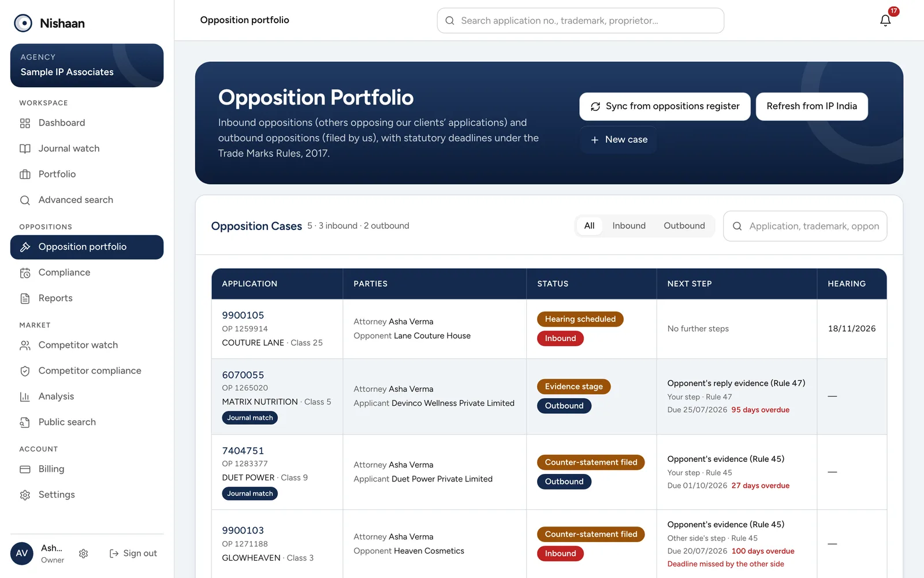
Task: Click the Competitor compliance shield icon
Action: 25,371
